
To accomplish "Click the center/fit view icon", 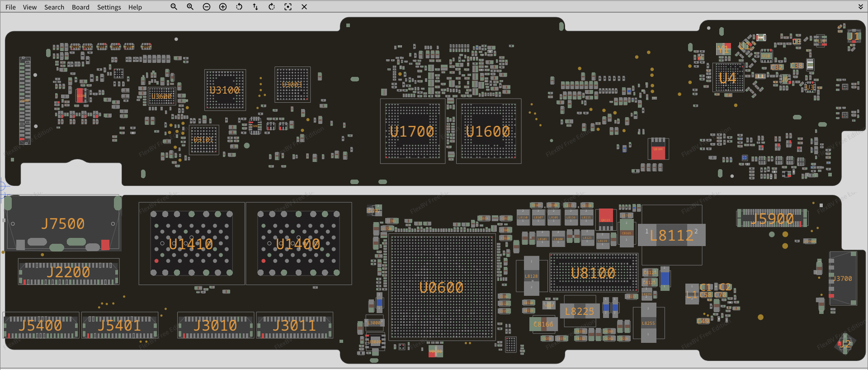I will pyautogui.click(x=288, y=7).
